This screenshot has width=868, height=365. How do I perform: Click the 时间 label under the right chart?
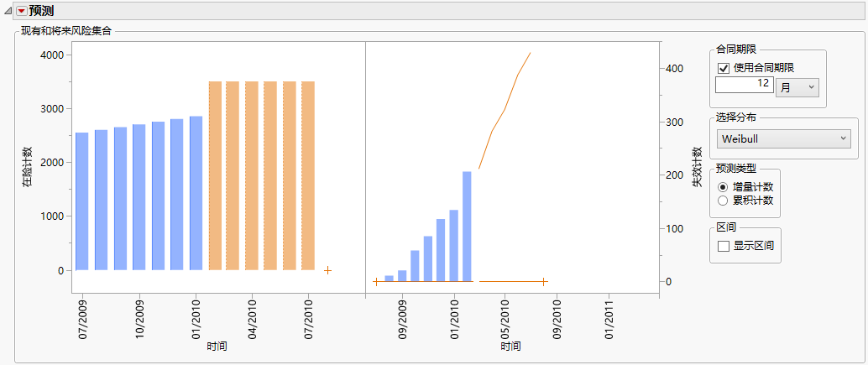tap(510, 347)
